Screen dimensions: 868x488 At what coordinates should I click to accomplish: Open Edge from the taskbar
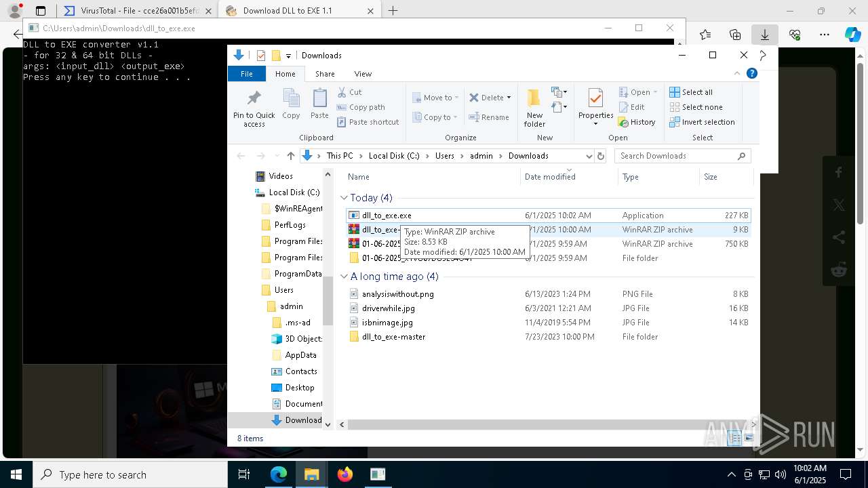point(279,474)
